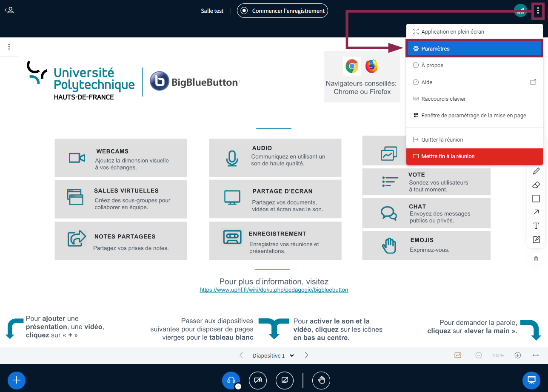
Task: Toggle the raise hand button
Action: [x=321, y=380]
